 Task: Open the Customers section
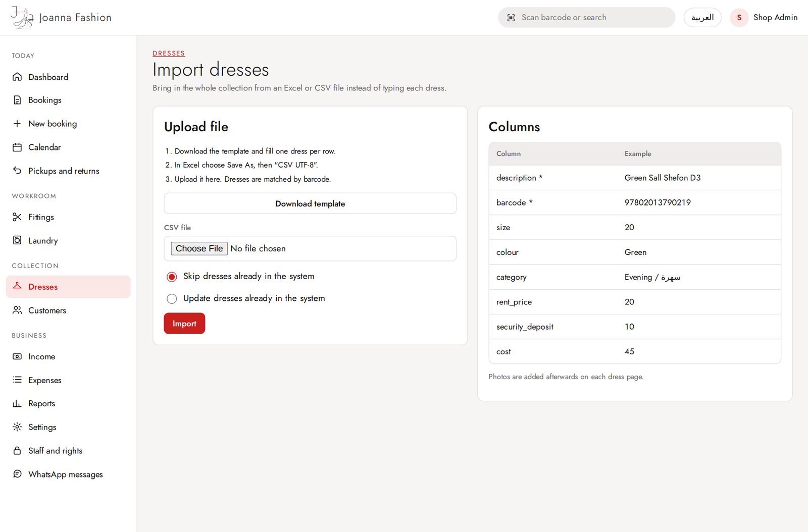click(68, 310)
